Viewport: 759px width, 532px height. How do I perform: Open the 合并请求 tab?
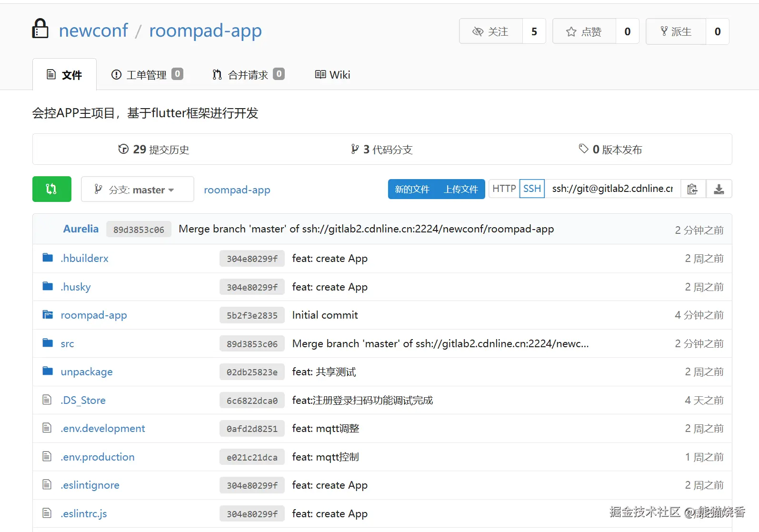248,75
